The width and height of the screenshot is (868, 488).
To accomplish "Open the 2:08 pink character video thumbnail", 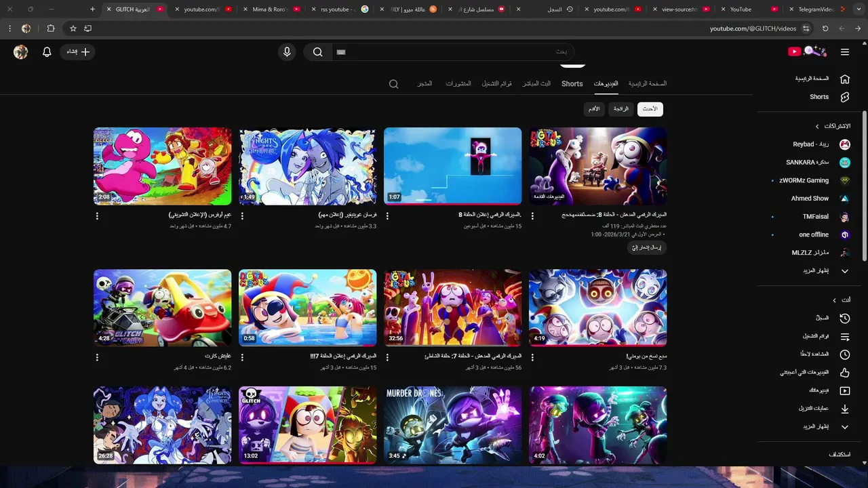I will coord(162,166).
